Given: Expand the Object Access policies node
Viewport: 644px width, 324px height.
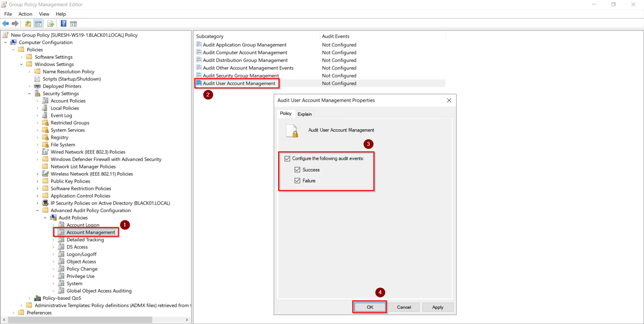Looking at the screenshot, I should pos(54,261).
